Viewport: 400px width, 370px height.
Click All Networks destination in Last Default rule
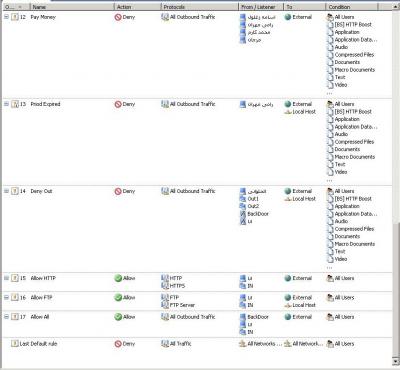point(308,344)
